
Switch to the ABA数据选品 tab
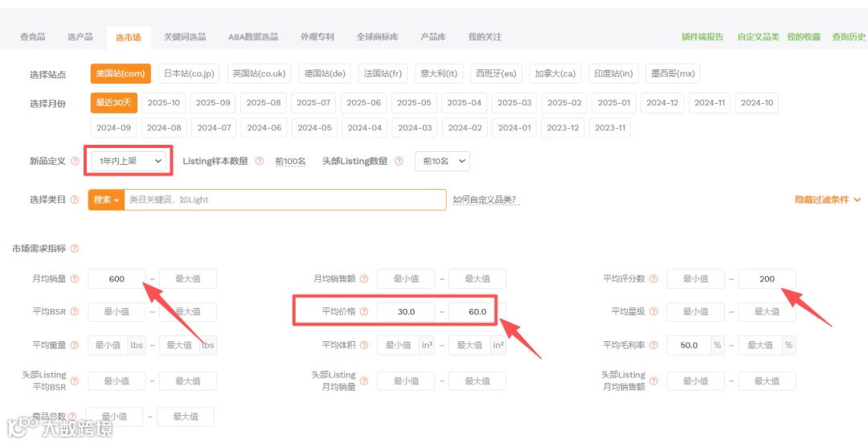[253, 36]
